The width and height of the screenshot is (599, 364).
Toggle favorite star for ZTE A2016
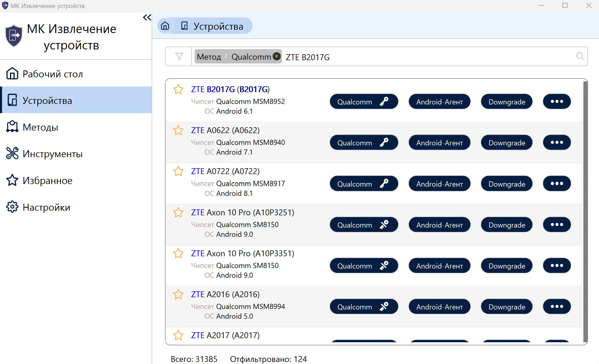(178, 294)
